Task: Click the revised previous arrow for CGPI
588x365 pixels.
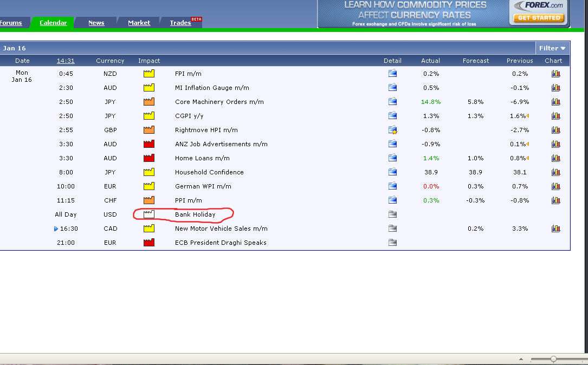Action: click(x=528, y=116)
